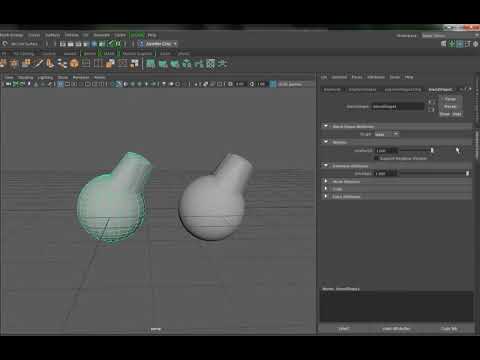Click the Load Attributes button
Viewport: 480px width, 360px height.
click(x=396, y=329)
